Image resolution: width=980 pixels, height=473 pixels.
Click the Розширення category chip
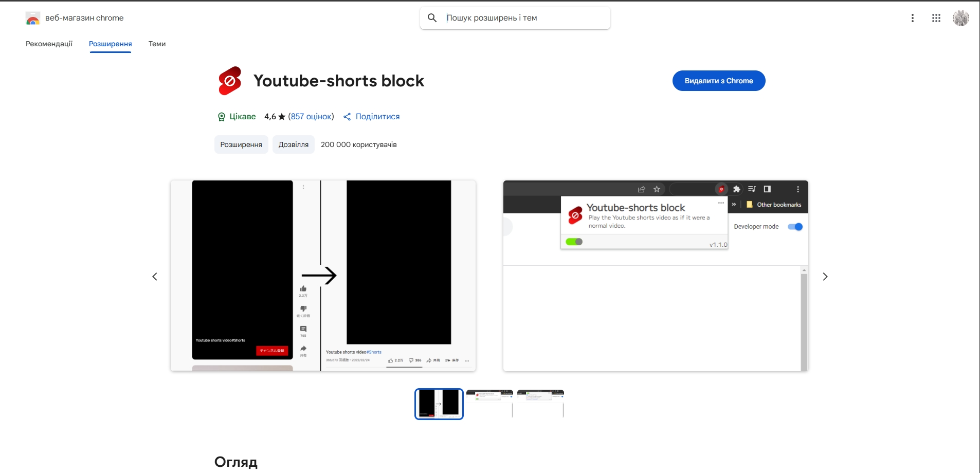coord(241,144)
